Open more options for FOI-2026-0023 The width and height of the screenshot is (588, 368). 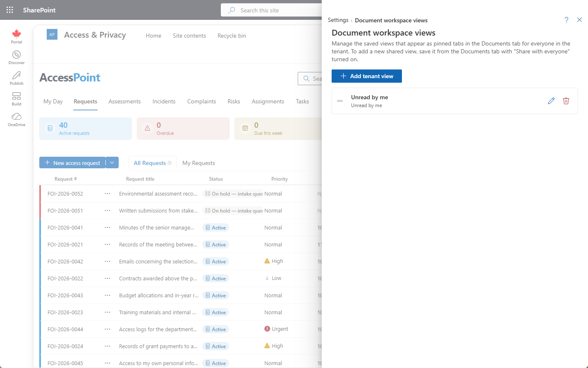tap(108, 312)
